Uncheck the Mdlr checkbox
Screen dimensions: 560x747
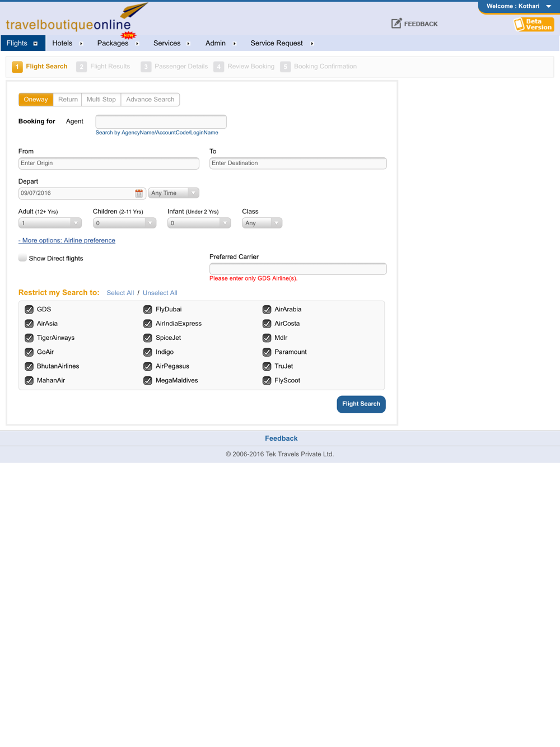[x=267, y=338]
